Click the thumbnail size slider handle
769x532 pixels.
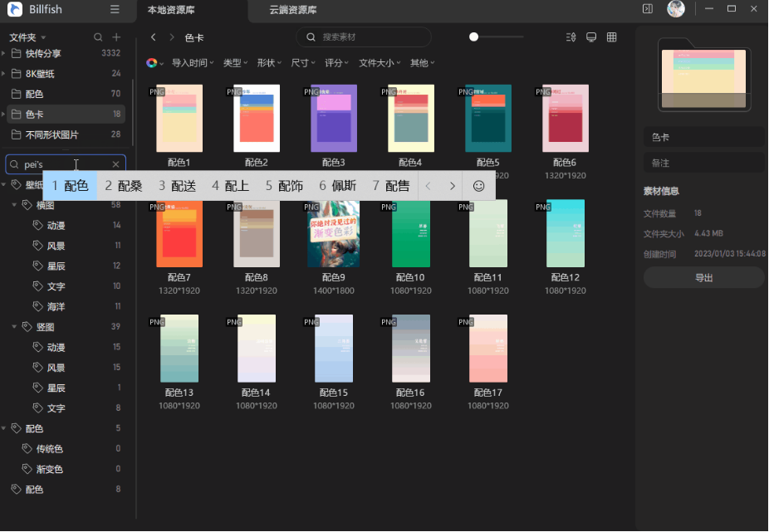[x=473, y=37]
